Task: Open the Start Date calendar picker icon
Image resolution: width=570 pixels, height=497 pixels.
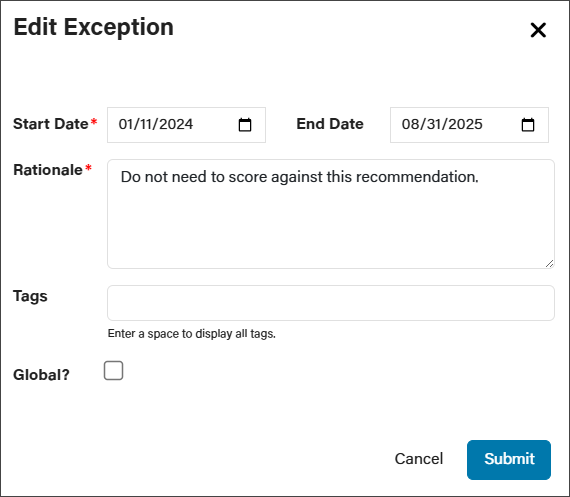Action: tap(245, 125)
